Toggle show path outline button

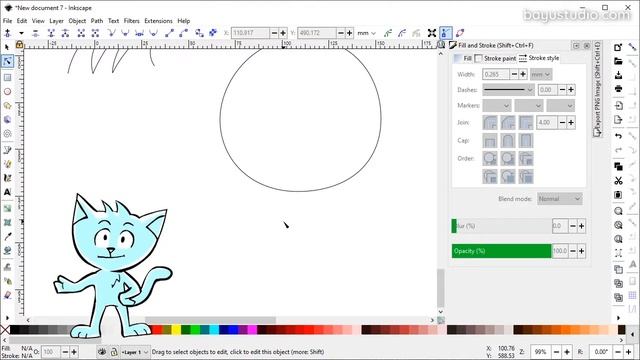point(460,33)
